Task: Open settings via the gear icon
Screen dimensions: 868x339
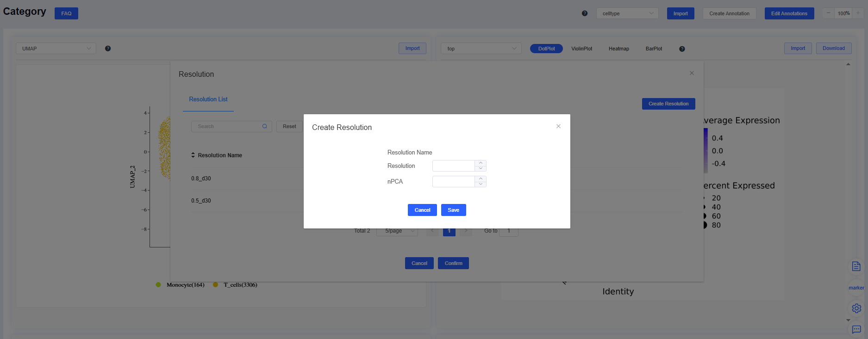Action: tap(856, 308)
